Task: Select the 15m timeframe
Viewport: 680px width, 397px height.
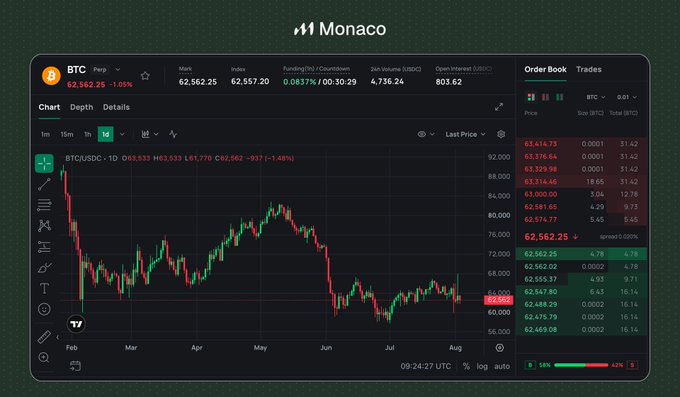Action: (67, 134)
